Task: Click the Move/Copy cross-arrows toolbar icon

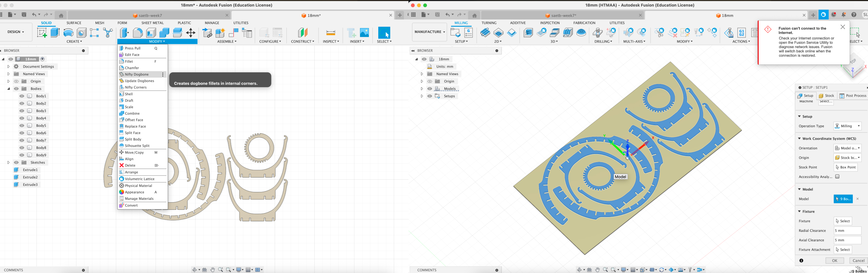Action: (191, 33)
